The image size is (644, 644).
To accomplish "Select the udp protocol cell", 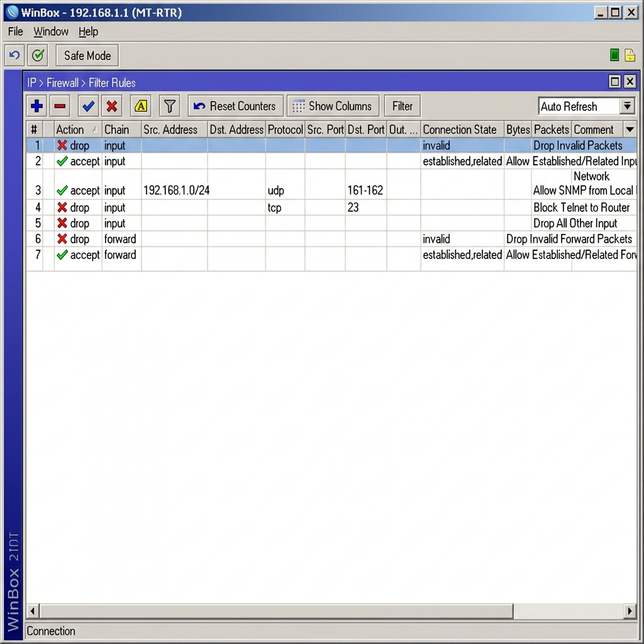I will [x=275, y=191].
